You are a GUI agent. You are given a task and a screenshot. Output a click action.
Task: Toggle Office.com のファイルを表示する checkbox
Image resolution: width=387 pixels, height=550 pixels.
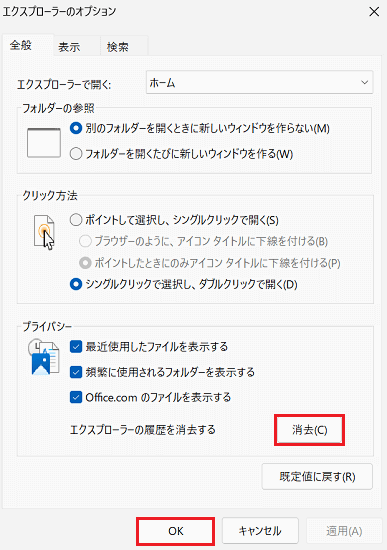[x=76, y=397]
